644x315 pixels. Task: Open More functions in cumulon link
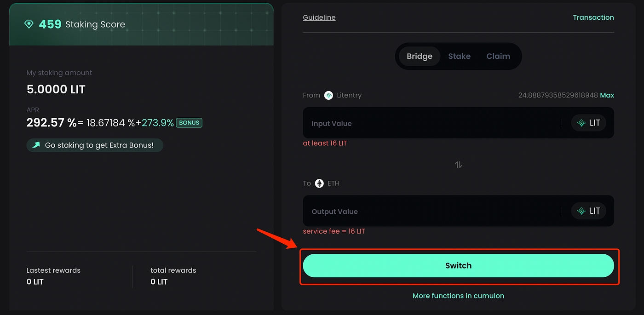(458, 296)
